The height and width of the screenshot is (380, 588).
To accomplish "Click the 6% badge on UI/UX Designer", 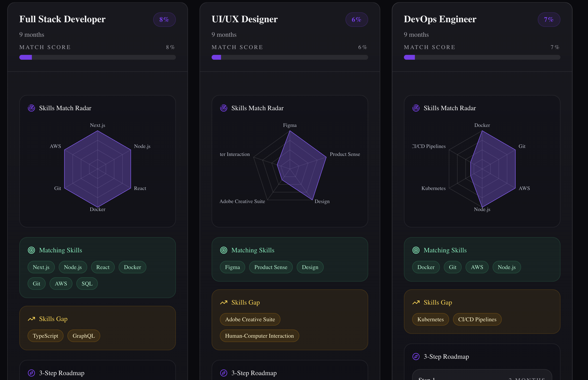I will pos(357,20).
